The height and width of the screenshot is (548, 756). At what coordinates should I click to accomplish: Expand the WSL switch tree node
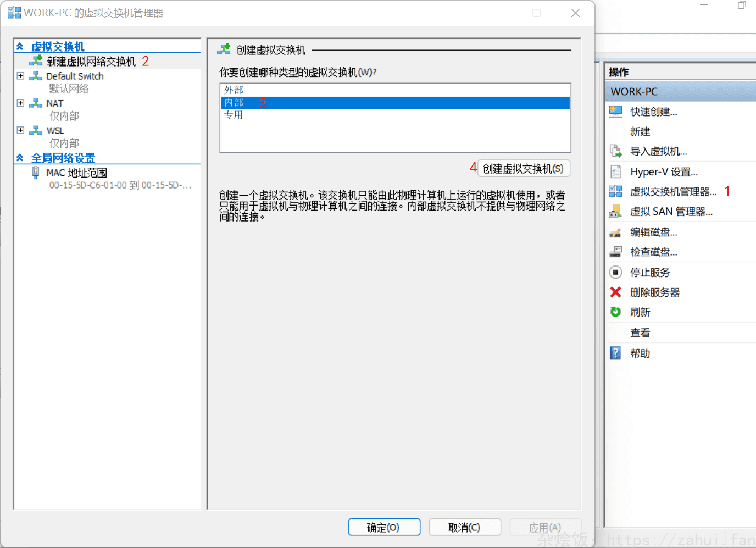20,130
